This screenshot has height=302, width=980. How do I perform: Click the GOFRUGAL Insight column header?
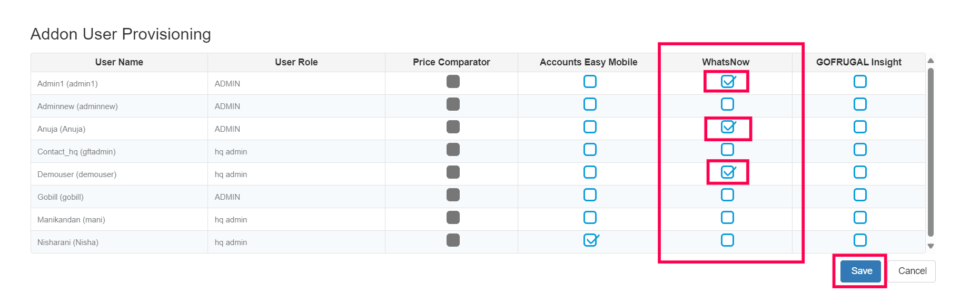pos(858,62)
